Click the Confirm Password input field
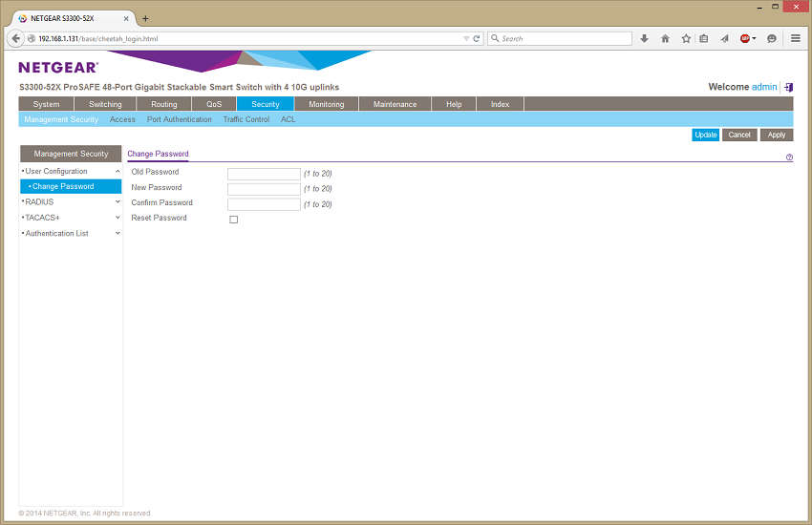Viewport: 812px width, 525px height. [264, 204]
